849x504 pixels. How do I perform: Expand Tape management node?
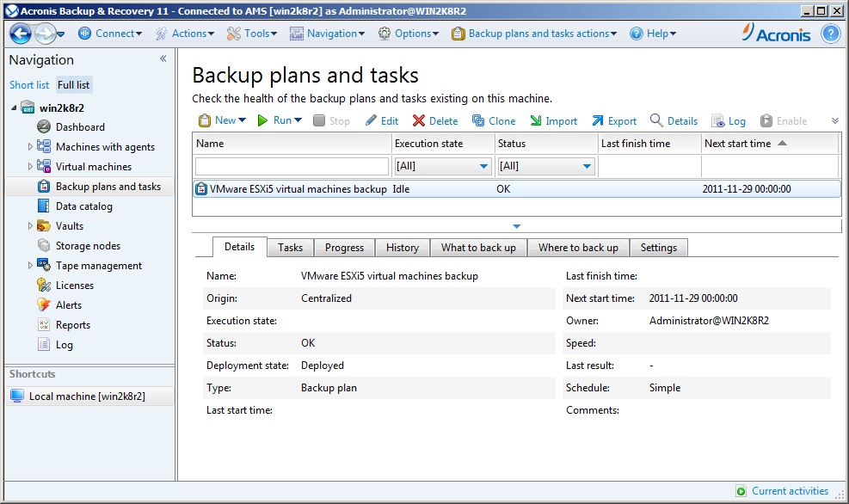(x=30, y=265)
